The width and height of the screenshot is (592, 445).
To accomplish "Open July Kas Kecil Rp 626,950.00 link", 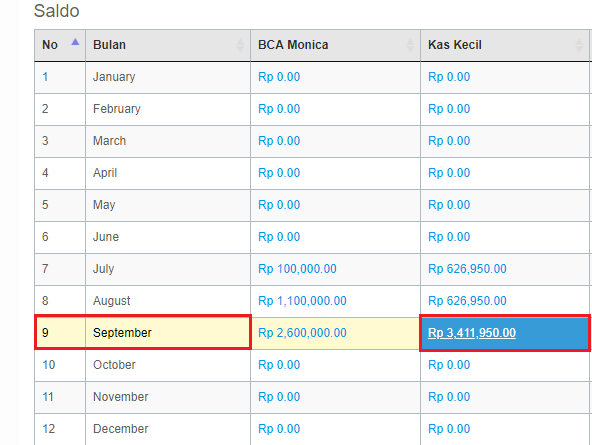I will (467, 269).
